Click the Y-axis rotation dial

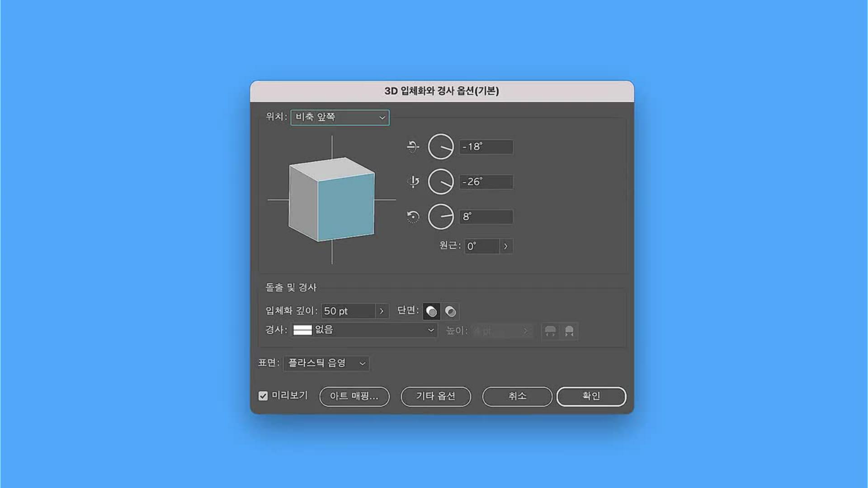pyautogui.click(x=441, y=182)
